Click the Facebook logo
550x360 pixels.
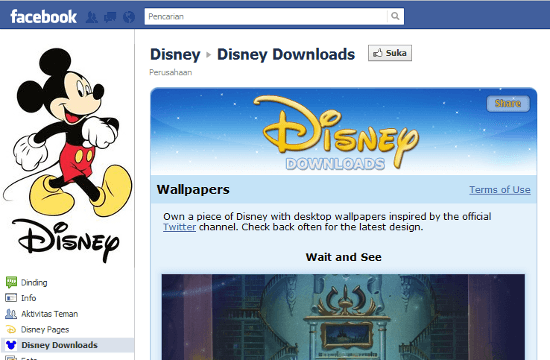[x=43, y=16]
